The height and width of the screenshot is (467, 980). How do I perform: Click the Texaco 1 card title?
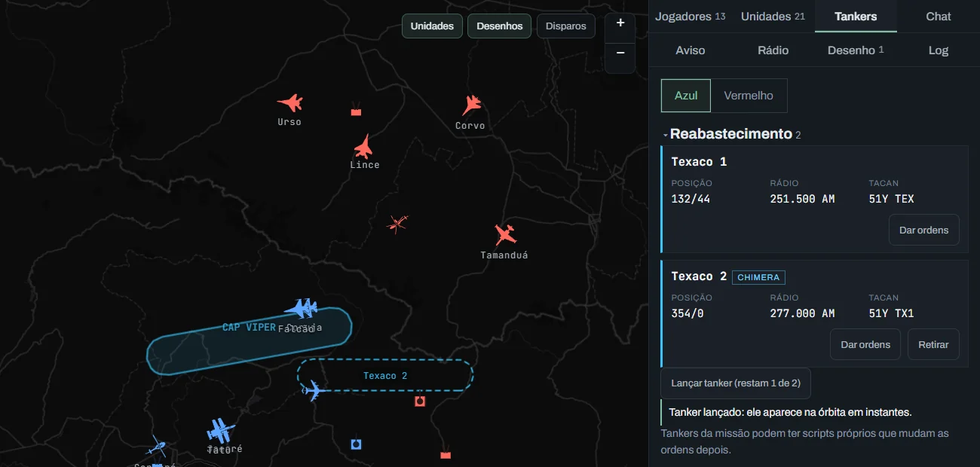click(x=699, y=161)
